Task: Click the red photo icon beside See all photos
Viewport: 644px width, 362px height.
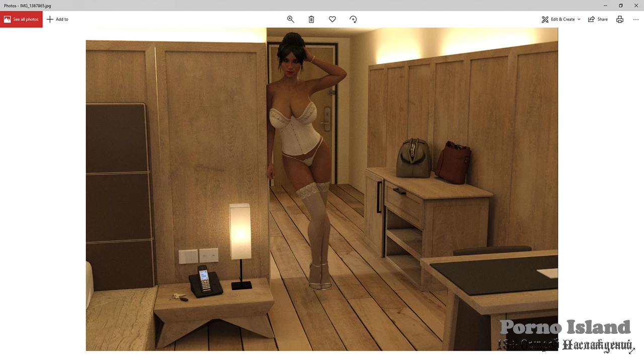Action: (x=7, y=19)
